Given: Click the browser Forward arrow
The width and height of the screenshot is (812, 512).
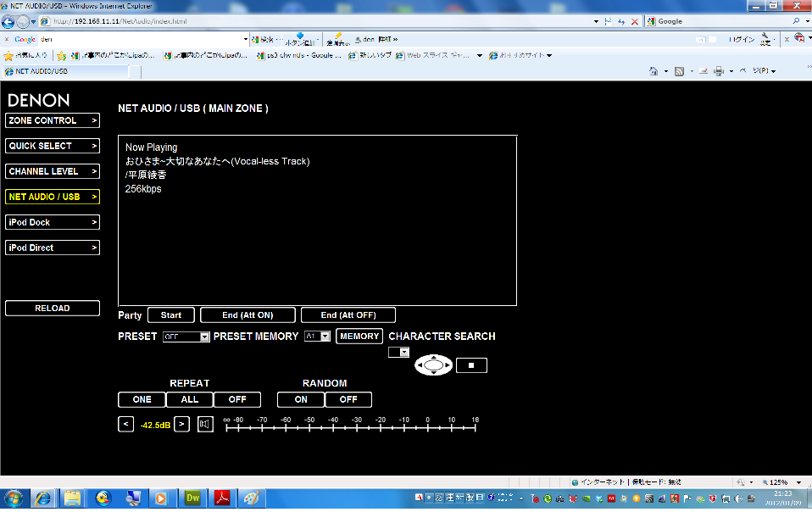Looking at the screenshot, I should [23, 22].
